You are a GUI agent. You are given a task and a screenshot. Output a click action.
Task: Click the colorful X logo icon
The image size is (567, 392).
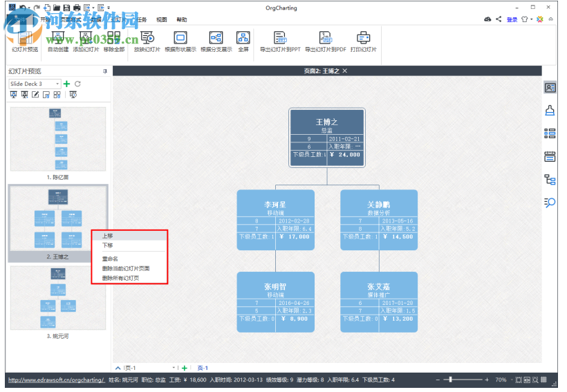pos(540,19)
